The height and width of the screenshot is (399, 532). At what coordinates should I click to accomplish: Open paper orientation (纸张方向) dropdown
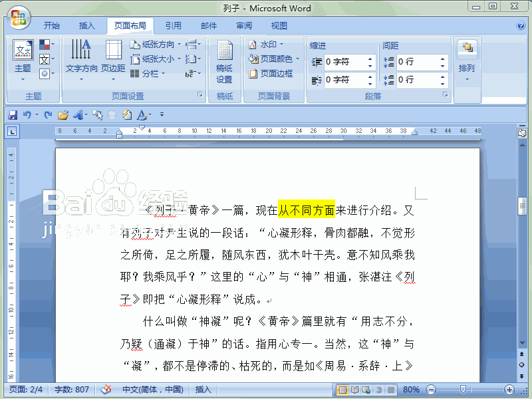[156, 44]
